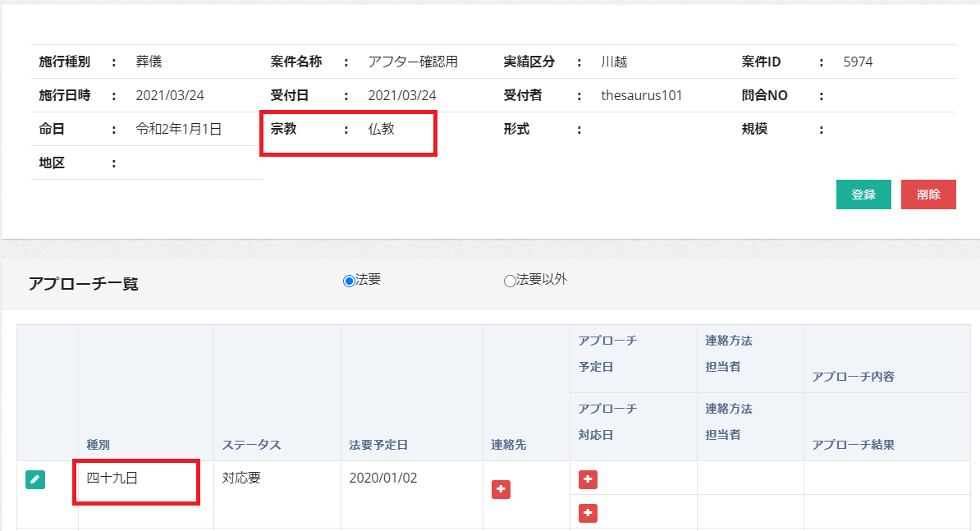Click the red plus icon in 連絡先 column
Screen dimensions: 980x531
pos(501,489)
